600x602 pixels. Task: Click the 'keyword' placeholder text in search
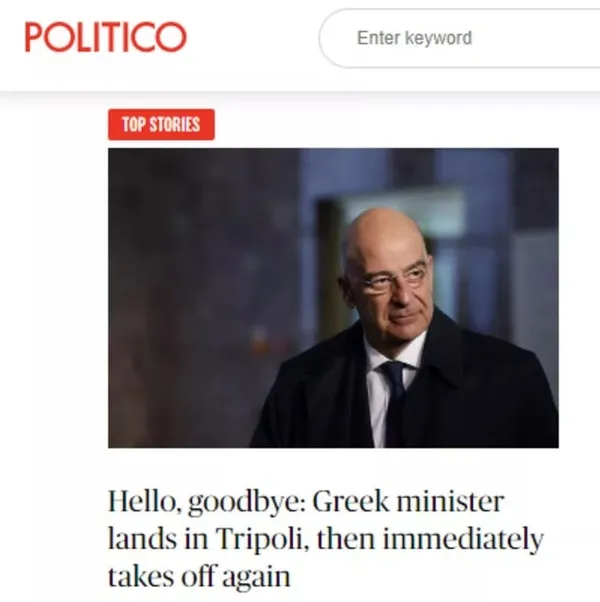[x=438, y=38]
